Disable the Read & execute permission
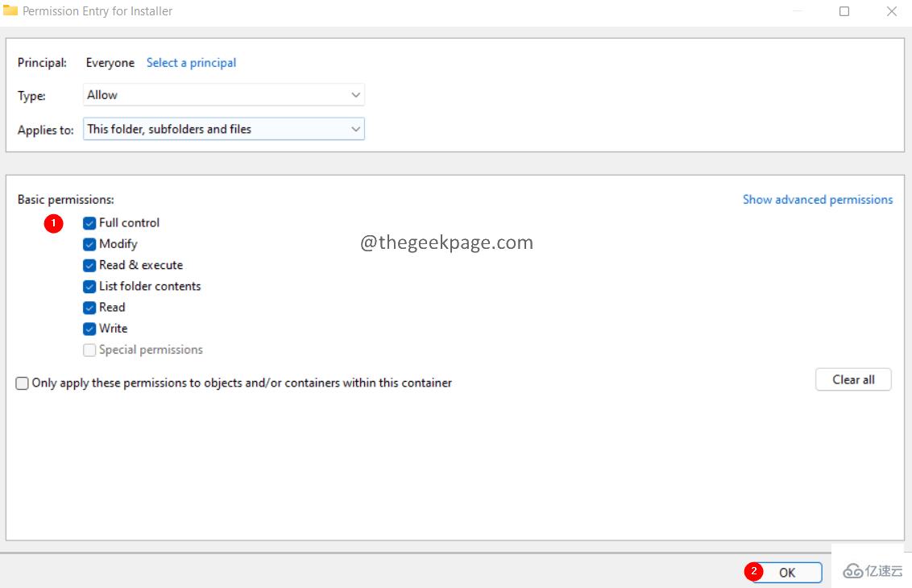The image size is (912, 588). click(89, 265)
